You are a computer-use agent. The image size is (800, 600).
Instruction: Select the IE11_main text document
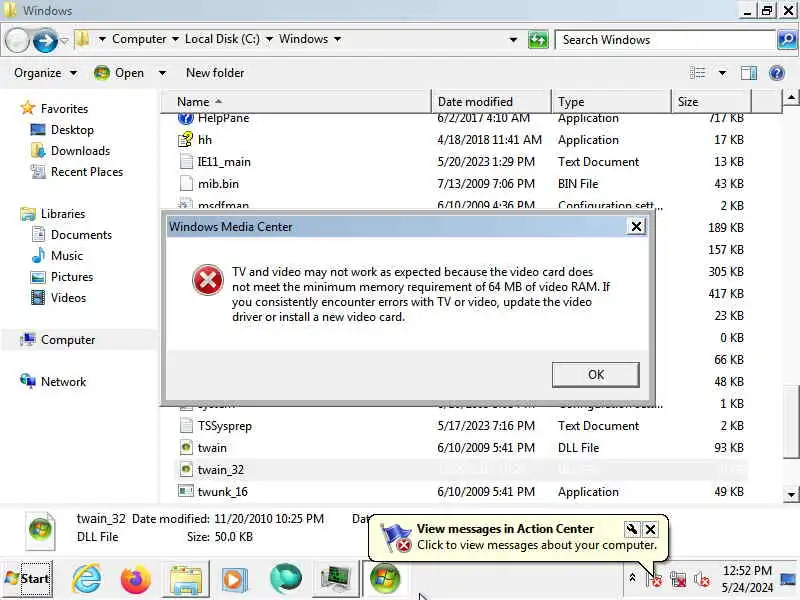coord(462,162)
